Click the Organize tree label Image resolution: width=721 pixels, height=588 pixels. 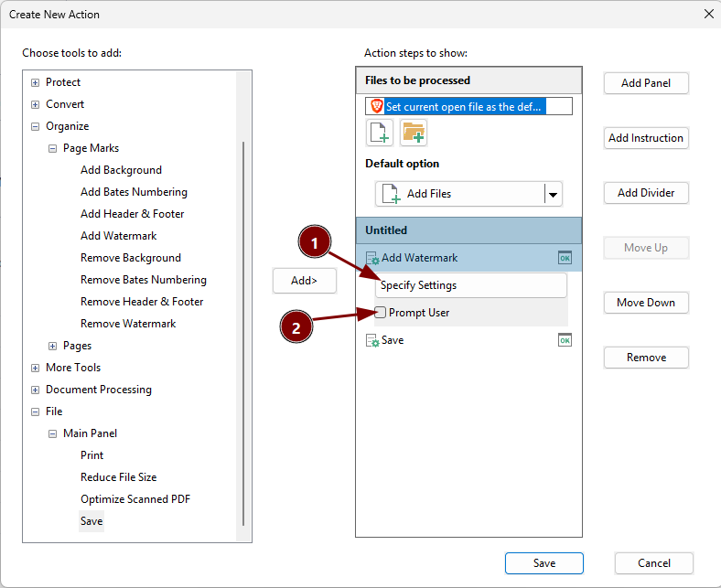[67, 126]
